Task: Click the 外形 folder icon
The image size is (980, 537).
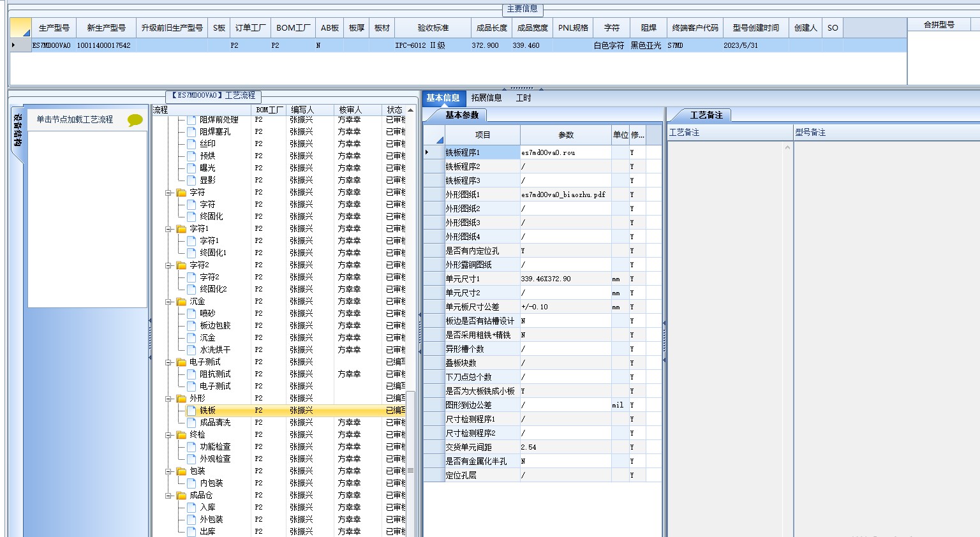Action: pos(181,399)
